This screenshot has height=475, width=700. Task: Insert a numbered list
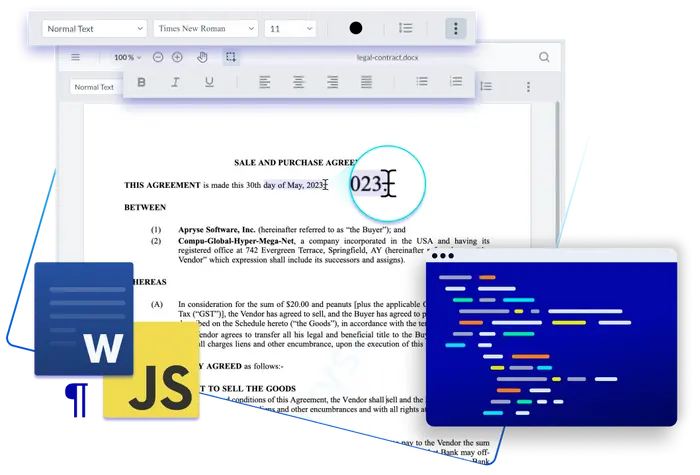[456, 82]
